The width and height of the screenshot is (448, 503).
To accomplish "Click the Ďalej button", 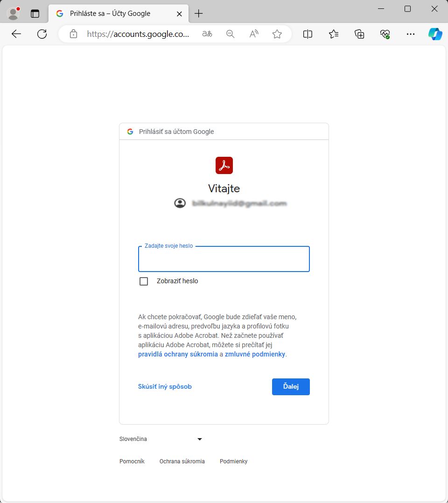I will pyautogui.click(x=291, y=386).
